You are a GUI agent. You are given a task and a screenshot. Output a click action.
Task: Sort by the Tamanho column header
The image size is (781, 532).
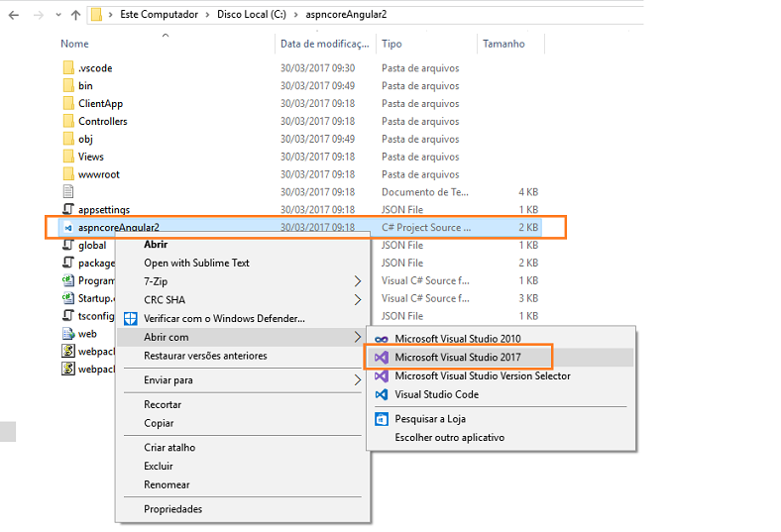click(x=503, y=44)
